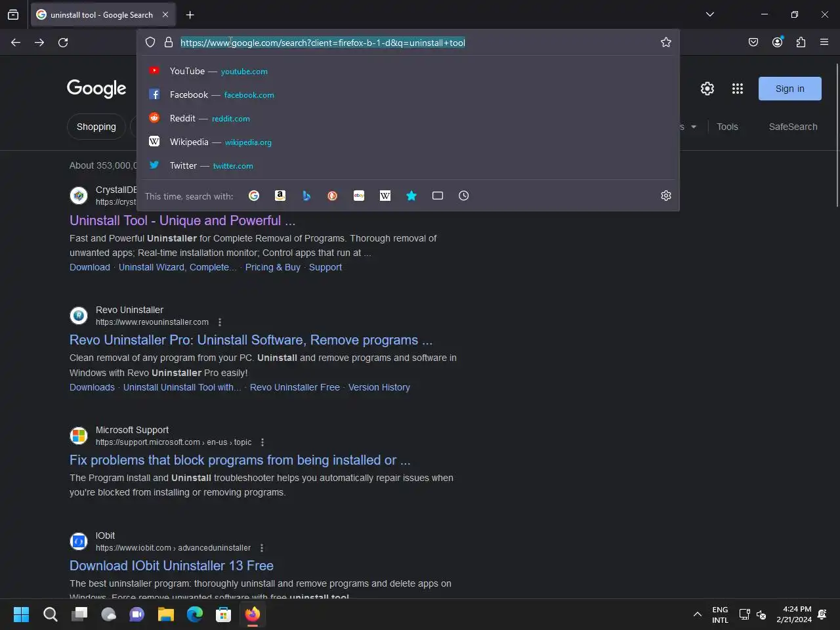Screen dimensions: 840x630
Task: Open Firefox View icon in tab bar
Action: tap(13, 14)
